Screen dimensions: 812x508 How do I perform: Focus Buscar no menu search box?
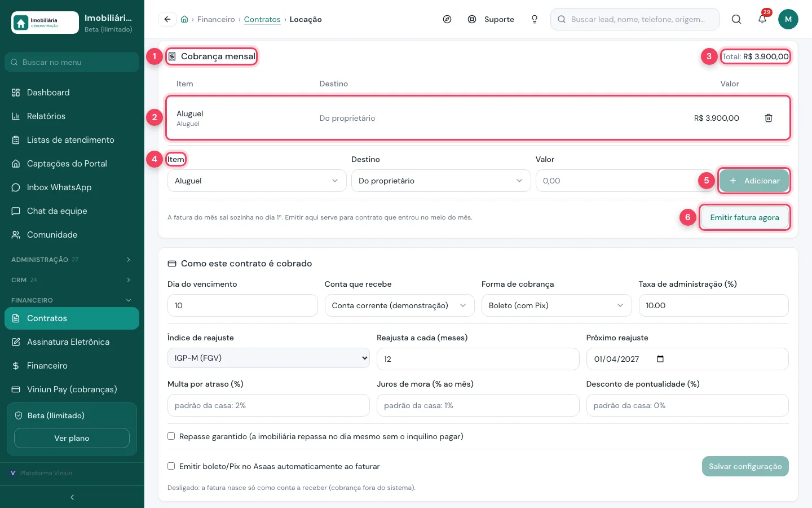point(72,62)
